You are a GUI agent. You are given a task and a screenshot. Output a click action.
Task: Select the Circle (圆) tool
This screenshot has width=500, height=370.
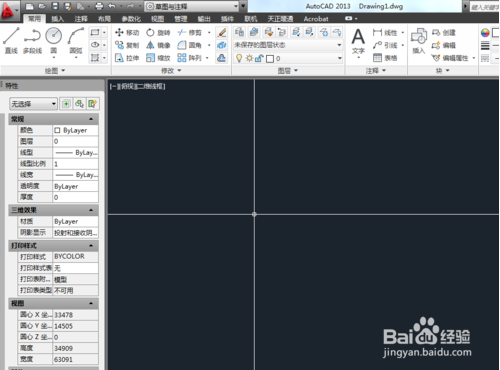click(x=54, y=41)
